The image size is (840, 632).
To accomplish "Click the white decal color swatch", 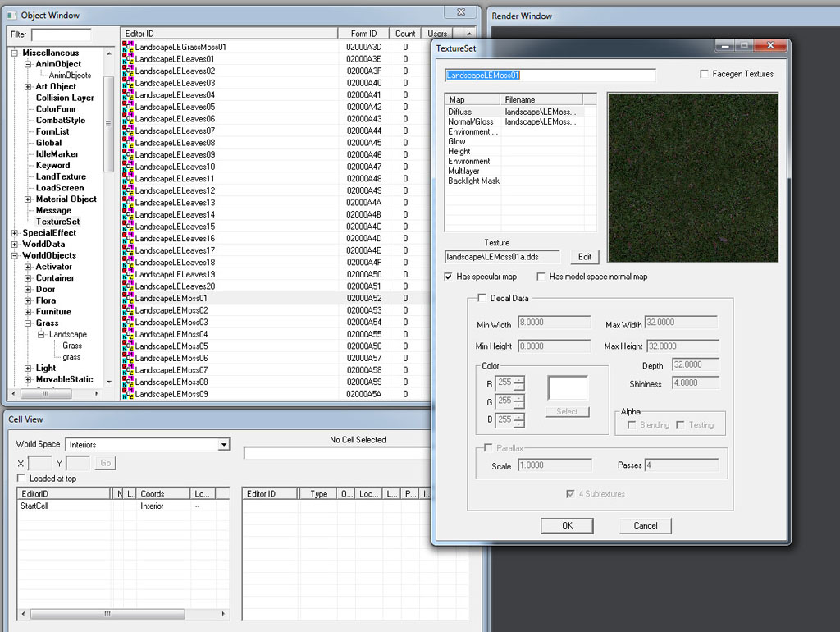I will click(568, 388).
